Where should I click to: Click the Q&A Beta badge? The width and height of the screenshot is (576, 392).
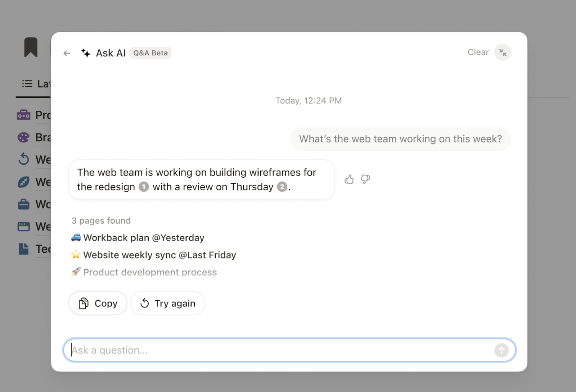[x=150, y=53]
